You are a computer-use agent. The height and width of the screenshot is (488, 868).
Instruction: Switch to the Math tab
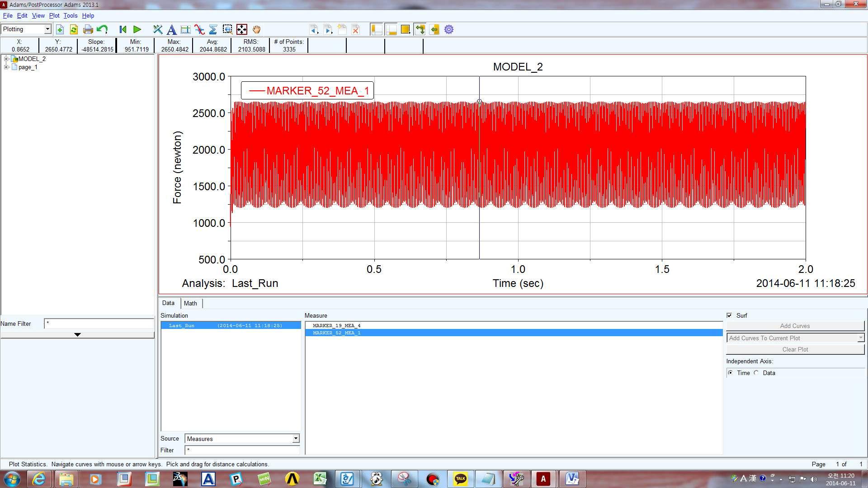pyautogui.click(x=190, y=303)
